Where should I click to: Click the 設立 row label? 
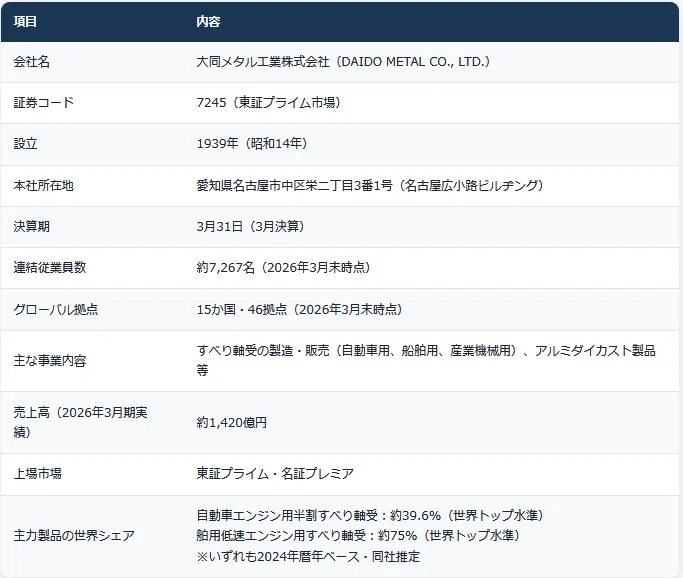(x=25, y=144)
